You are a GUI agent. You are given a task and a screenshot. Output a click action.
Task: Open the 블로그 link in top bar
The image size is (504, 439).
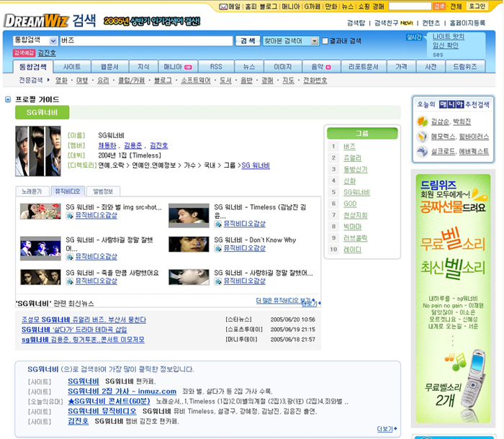click(x=269, y=6)
